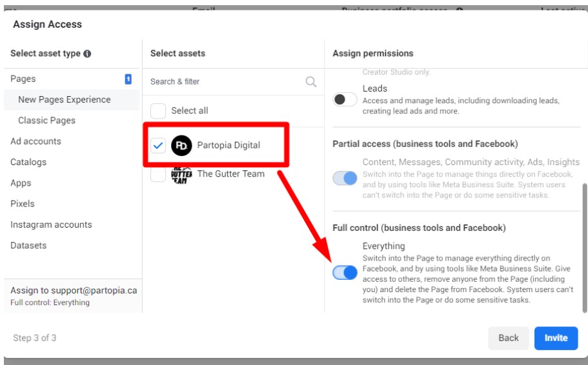
Task: Click the Partopia Digital page logo
Action: 181,145
